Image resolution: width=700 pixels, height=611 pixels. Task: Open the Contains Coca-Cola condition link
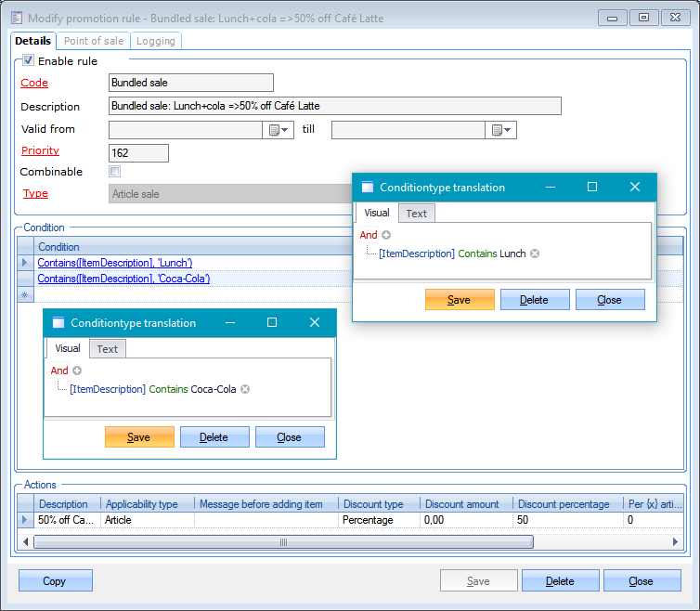click(x=123, y=279)
